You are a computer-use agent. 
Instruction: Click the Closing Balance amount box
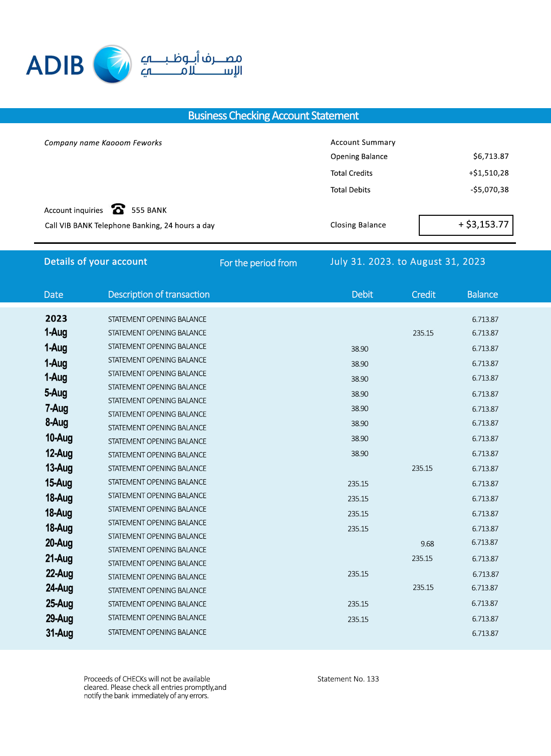(466, 225)
